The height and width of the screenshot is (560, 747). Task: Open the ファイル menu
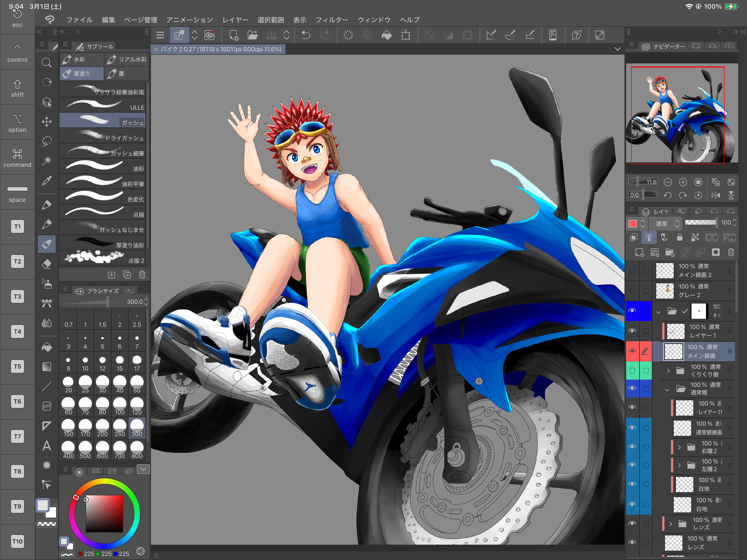pos(79,20)
